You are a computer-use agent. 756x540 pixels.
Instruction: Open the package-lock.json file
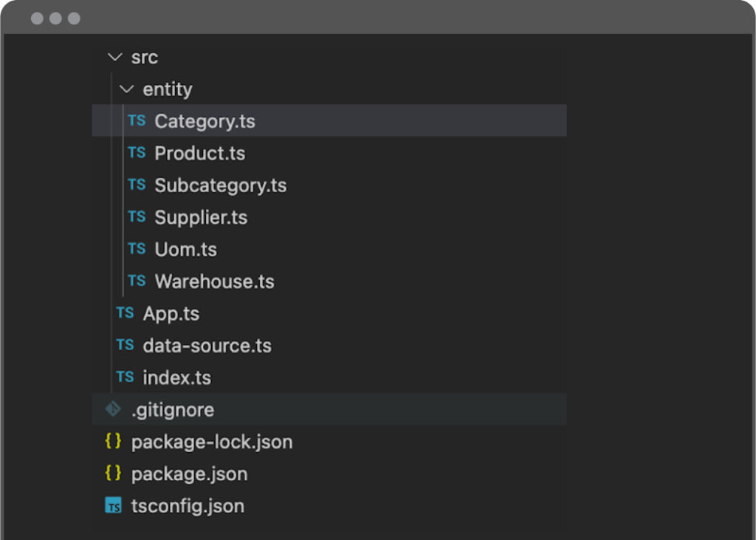[x=212, y=442]
